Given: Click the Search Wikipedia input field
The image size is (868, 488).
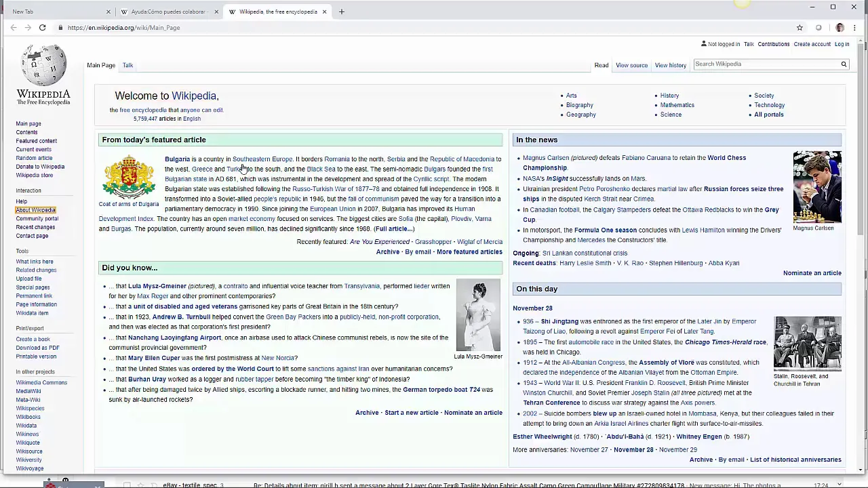Looking at the screenshot, I should pyautogui.click(x=766, y=64).
